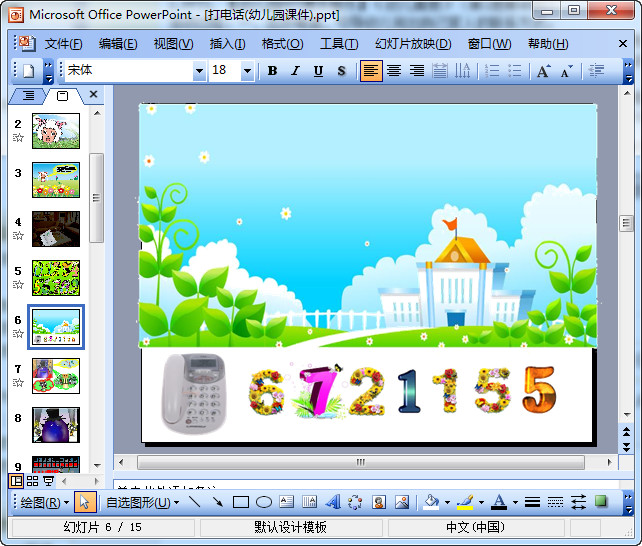
Task: Open the 绘图(R) drawing menu
Action: (44, 502)
